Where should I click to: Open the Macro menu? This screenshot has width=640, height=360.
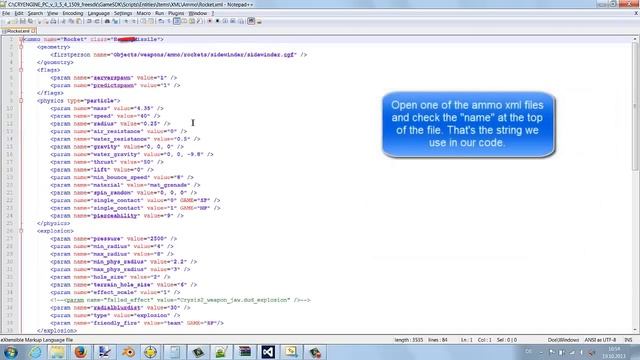click(144, 13)
